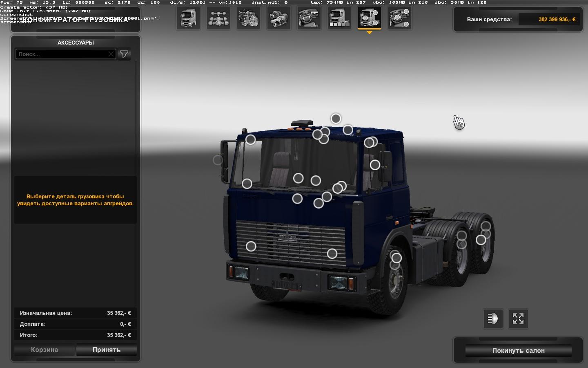
Task: Open the transmission gearbox category
Action: tap(279, 18)
